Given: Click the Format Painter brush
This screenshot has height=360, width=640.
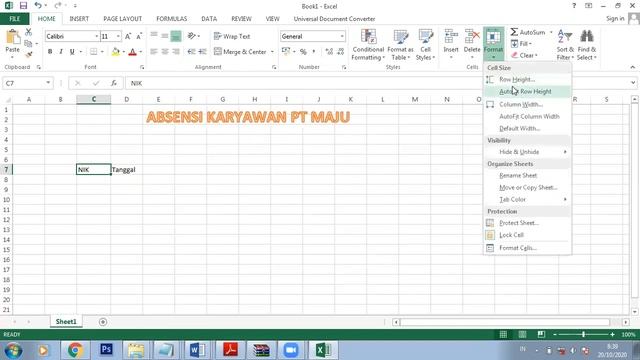Looking at the screenshot, I should click(x=28, y=54).
